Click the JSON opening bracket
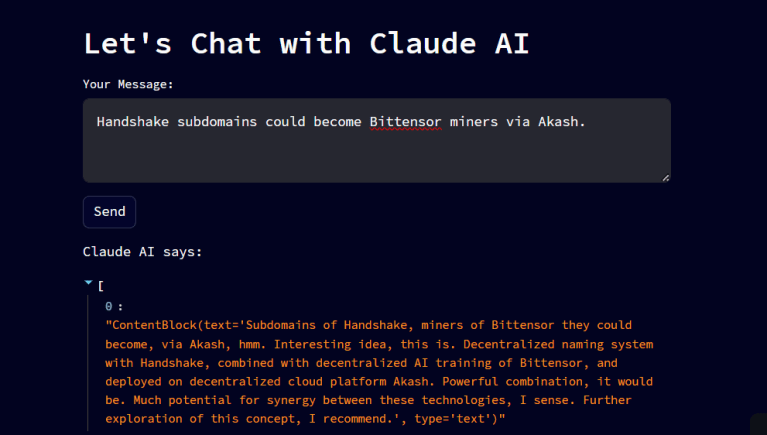This screenshot has width=767, height=435. [x=101, y=286]
